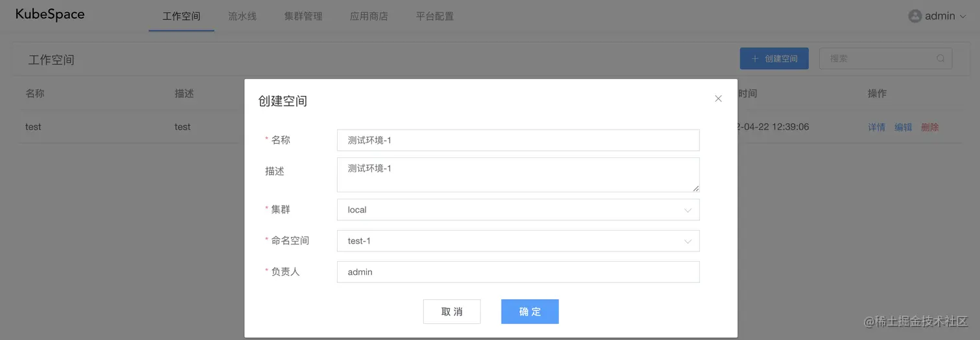This screenshot has height=340, width=980.
Task: Click the 创建空间 dialog title
Action: 283,101
